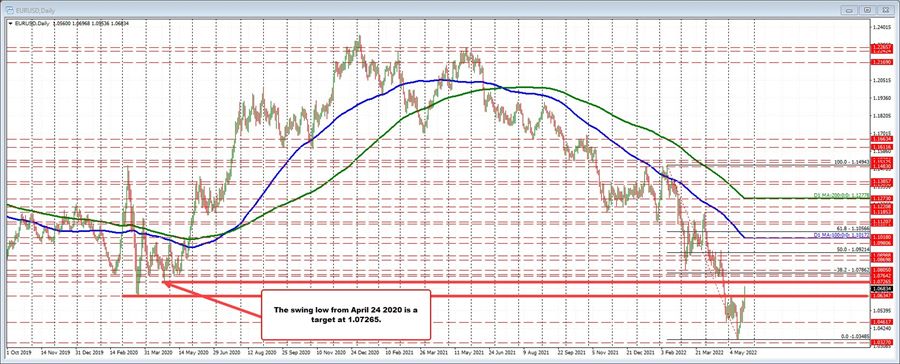Expand the small triangle before EURUSD,Daily chart header
The image size is (900, 364).
click(x=10, y=23)
